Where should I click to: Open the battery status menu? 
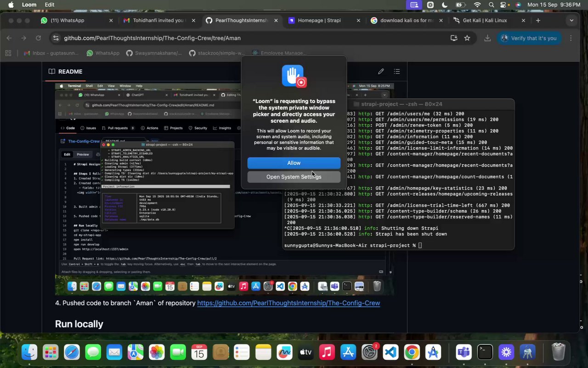pos(461,5)
